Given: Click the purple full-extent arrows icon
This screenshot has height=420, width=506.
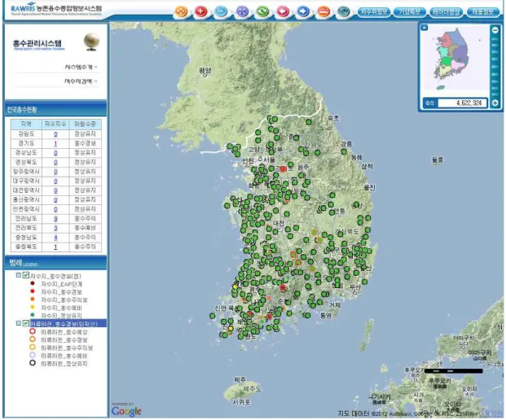Looking at the screenshot, I should [242, 11].
